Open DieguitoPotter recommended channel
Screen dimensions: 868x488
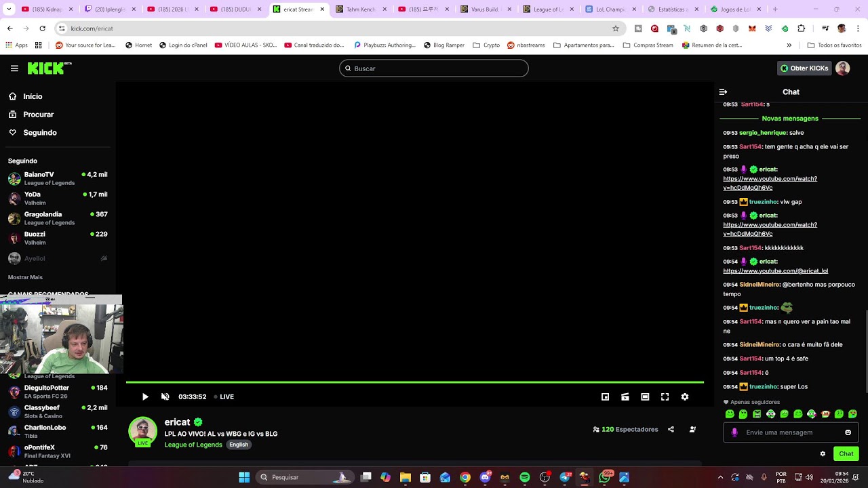click(58, 392)
